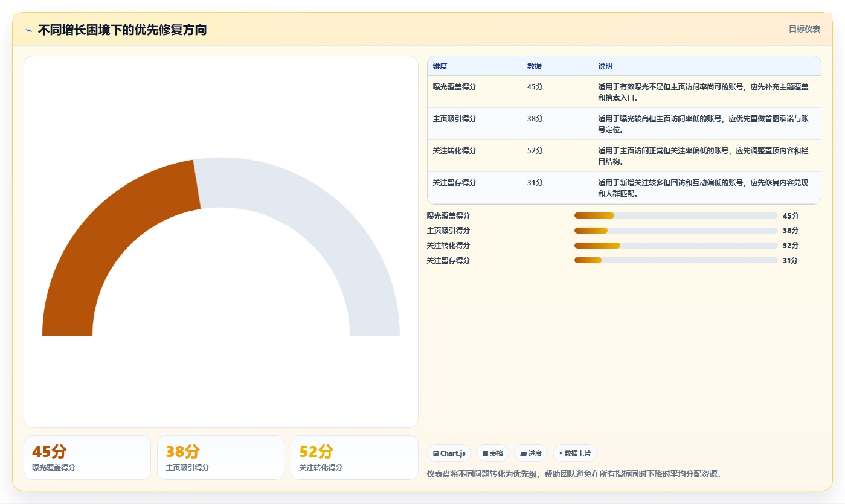
Task: Open the 45分 曝光覆盖得分 stat card
Action: tap(87, 458)
